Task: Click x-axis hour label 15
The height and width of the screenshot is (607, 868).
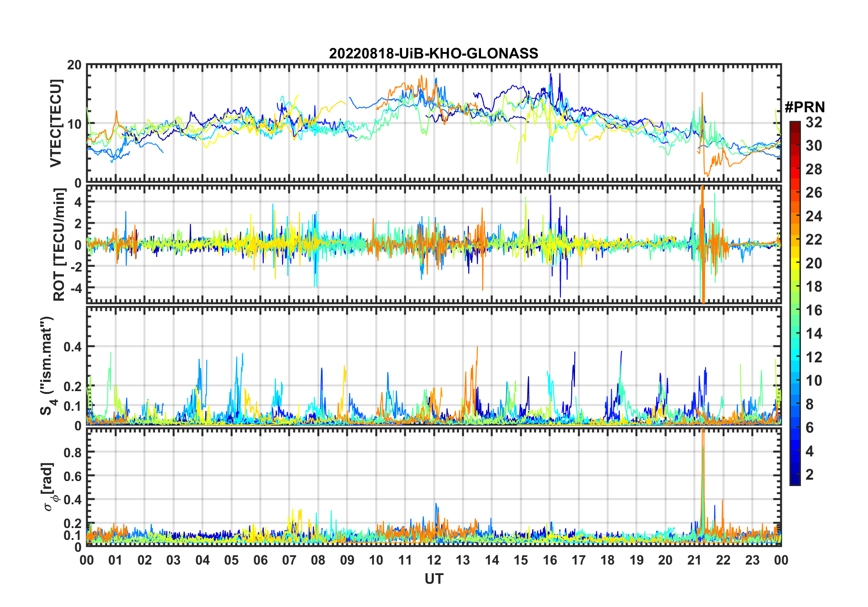Action: pyautogui.click(x=521, y=560)
